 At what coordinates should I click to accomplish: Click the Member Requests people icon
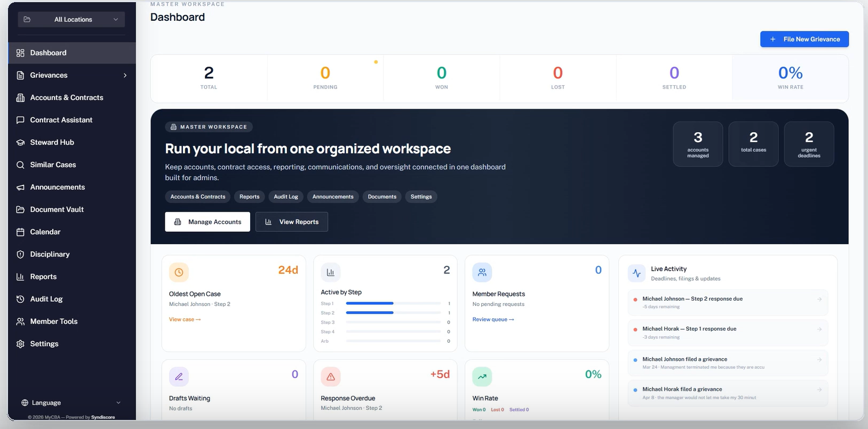[482, 272]
